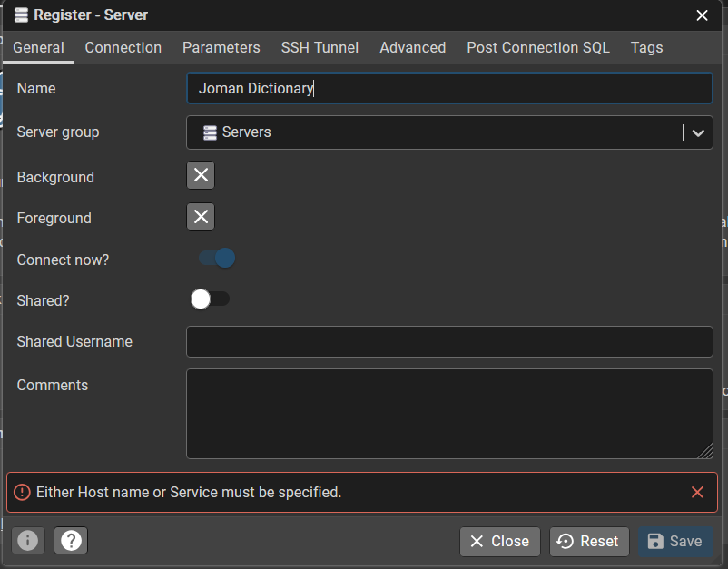Image resolution: width=728 pixels, height=569 pixels.
Task: Open the Parameters tab
Action: pyautogui.click(x=221, y=47)
